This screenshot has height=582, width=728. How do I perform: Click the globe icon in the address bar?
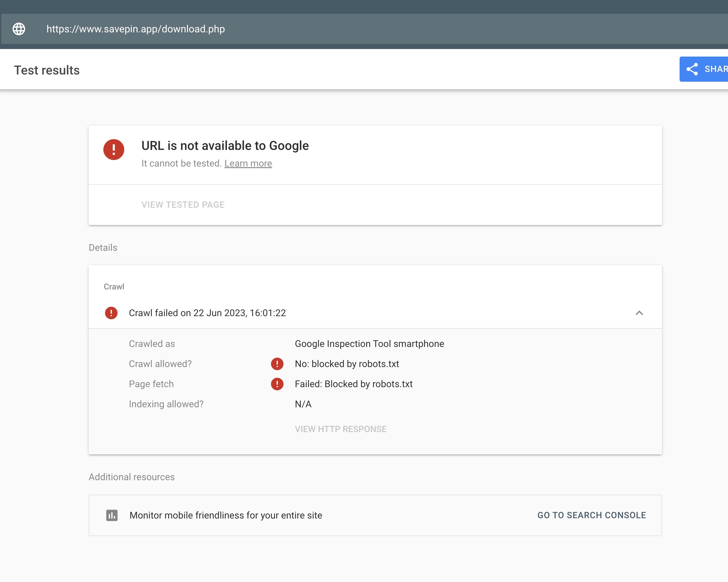pyautogui.click(x=19, y=29)
